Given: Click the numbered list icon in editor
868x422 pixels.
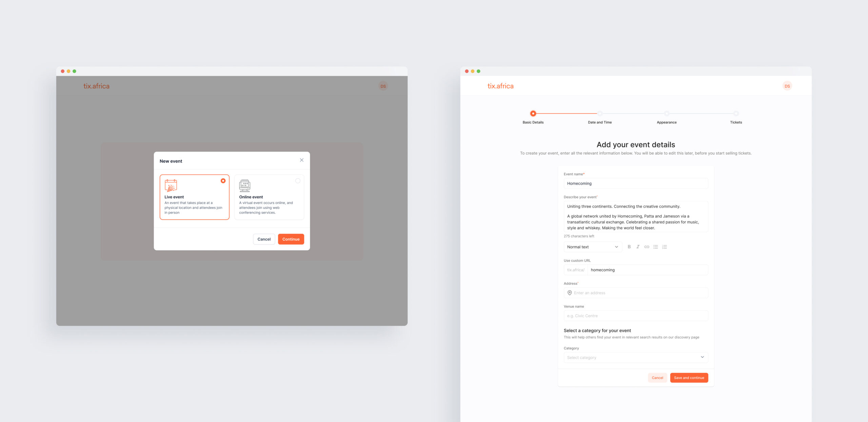Looking at the screenshot, I should click(665, 246).
